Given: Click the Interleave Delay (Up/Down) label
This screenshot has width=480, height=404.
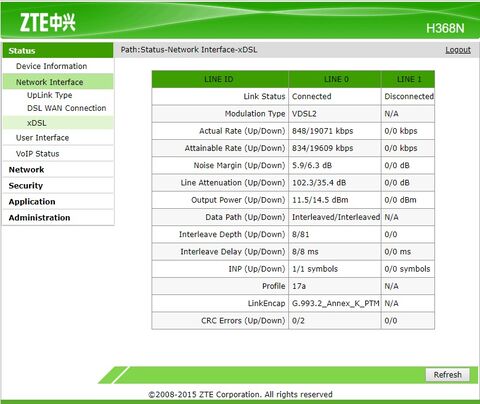Looking at the screenshot, I should pos(233,252).
